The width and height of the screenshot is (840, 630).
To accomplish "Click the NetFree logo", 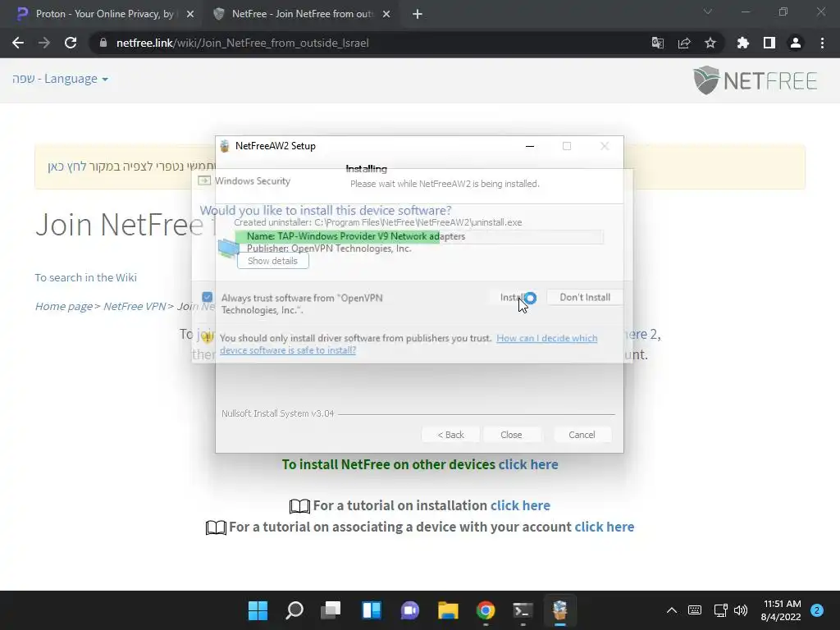I will point(755,80).
